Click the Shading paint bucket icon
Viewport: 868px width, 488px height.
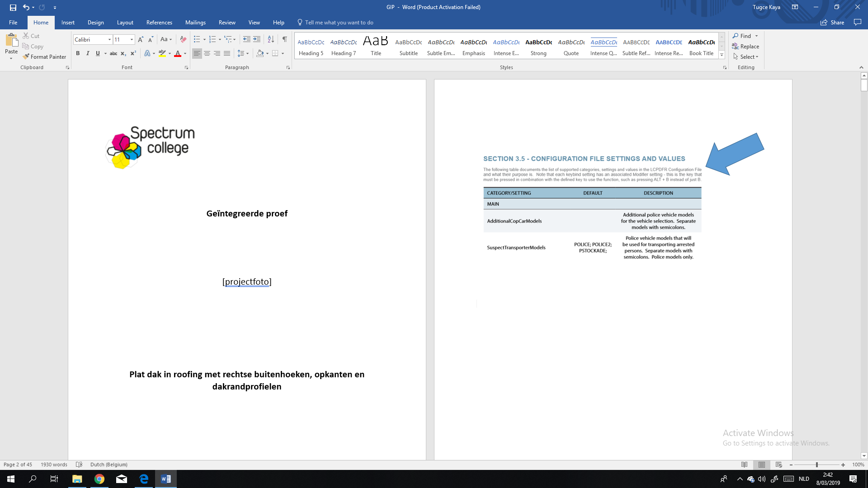click(260, 53)
